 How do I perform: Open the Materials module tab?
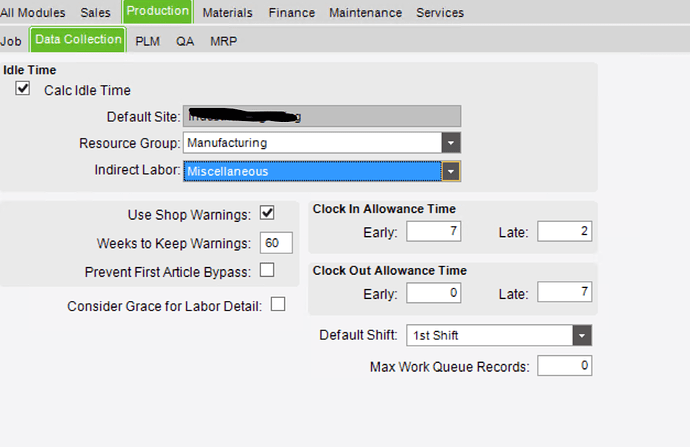pos(228,13)
